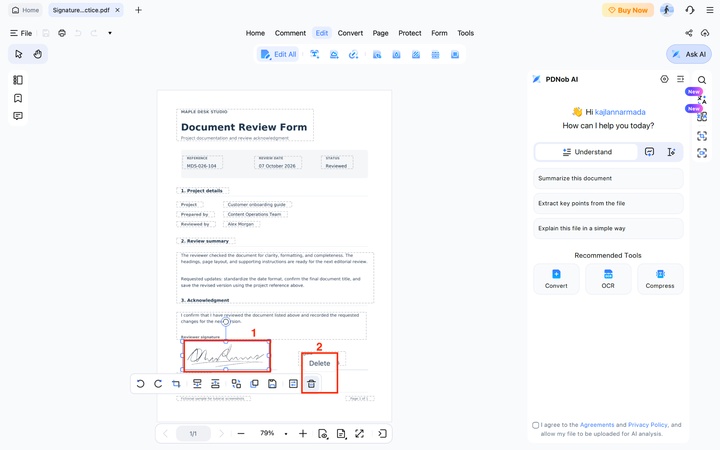Select the Understand AI mode
This screenshot has height=450, width=720.
pos(587,152)
